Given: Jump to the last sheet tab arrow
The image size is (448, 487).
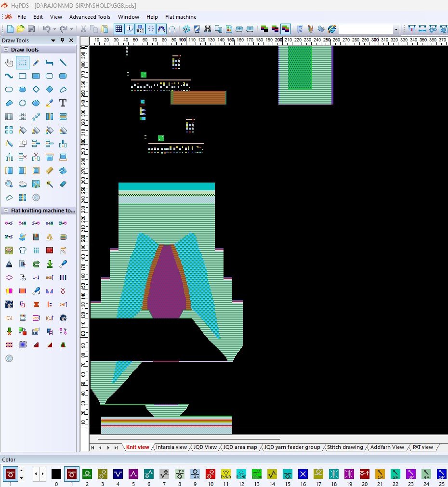Looking at the screenshot, I should 116,448.
